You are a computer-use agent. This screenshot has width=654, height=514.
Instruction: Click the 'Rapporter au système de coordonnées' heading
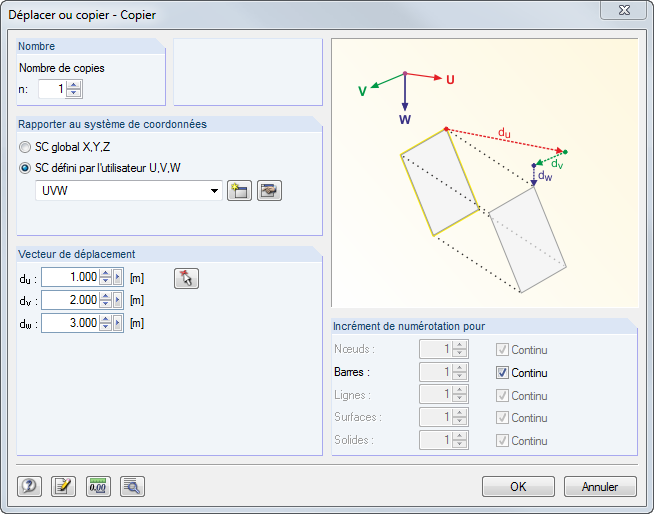click(x=112, y=124)
